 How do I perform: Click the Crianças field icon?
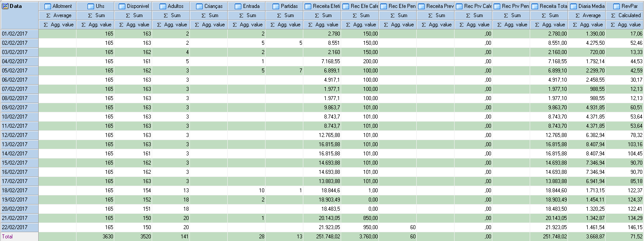199,6
